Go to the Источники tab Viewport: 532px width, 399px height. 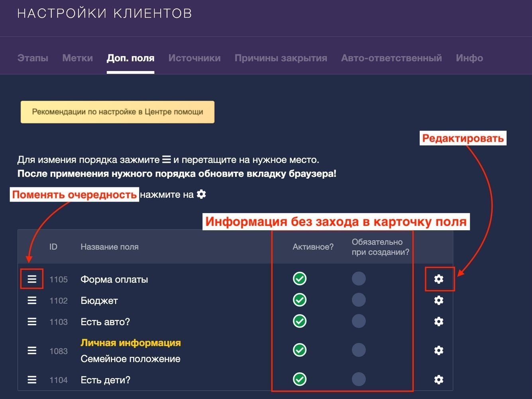click(194, 58)
